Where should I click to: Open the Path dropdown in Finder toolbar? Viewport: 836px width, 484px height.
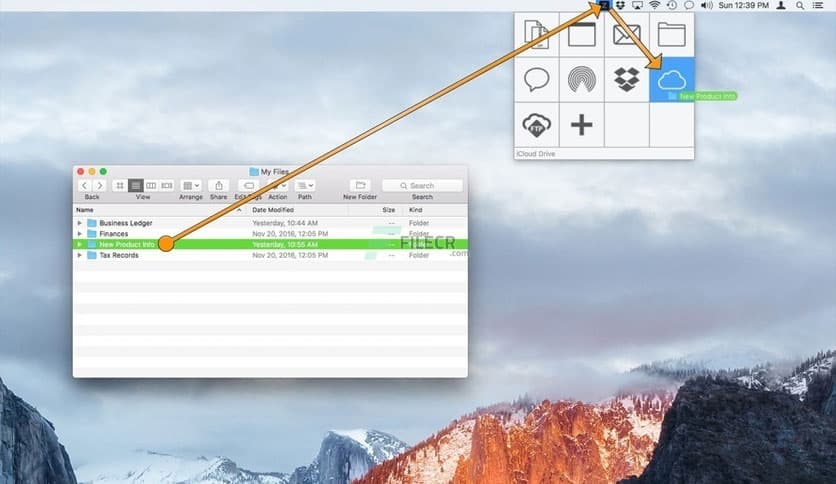click(305, 185)
